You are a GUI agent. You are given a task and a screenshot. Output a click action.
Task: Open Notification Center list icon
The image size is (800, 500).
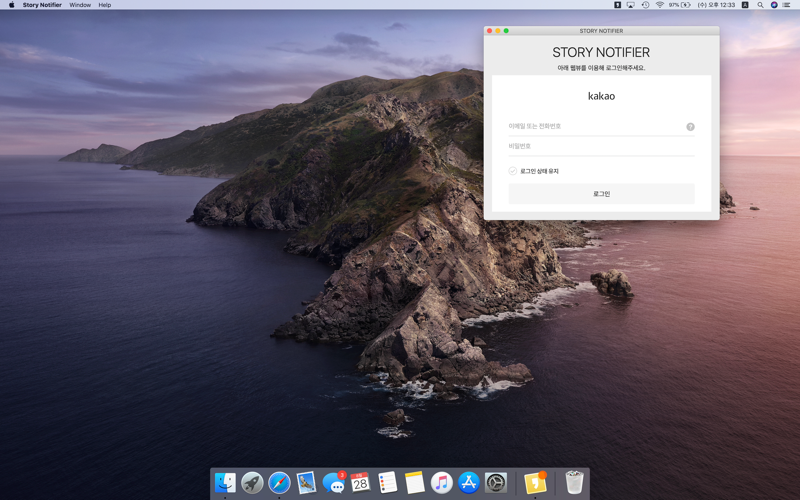787,5
